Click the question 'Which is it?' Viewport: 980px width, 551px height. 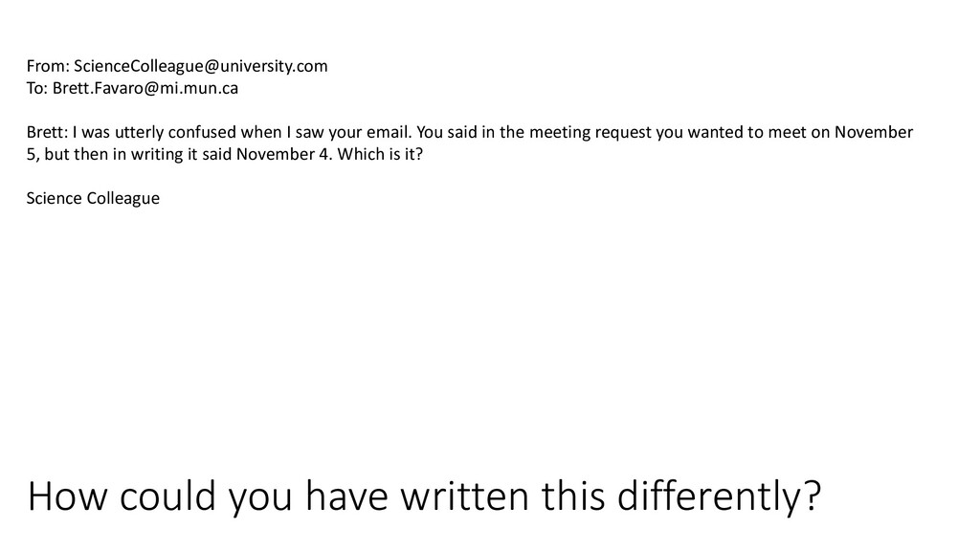[380, 154]
